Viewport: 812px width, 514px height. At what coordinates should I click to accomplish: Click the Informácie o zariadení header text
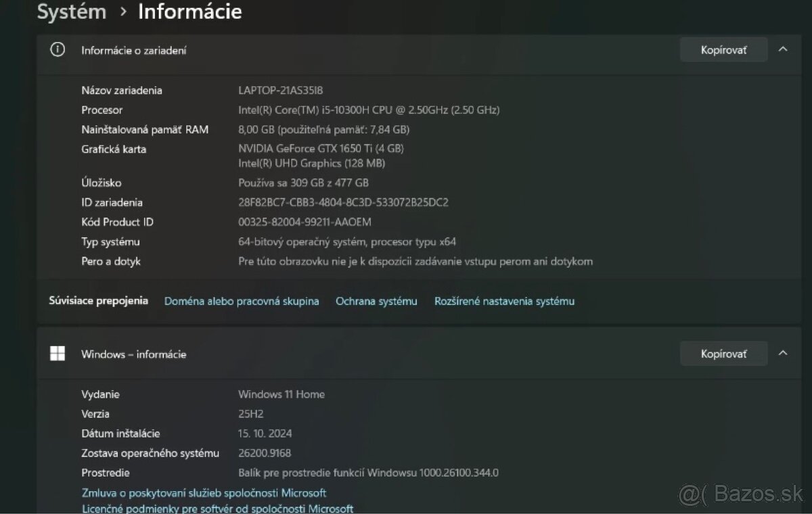[x=134, y=50]
